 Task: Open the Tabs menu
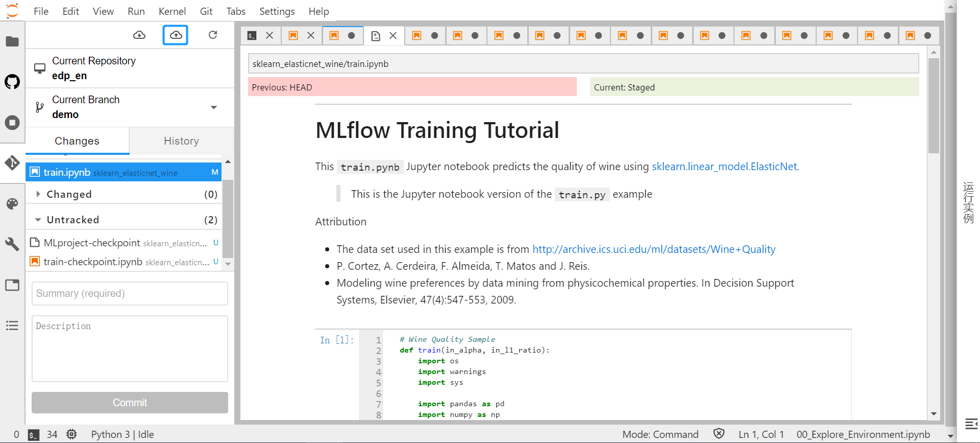236,11
